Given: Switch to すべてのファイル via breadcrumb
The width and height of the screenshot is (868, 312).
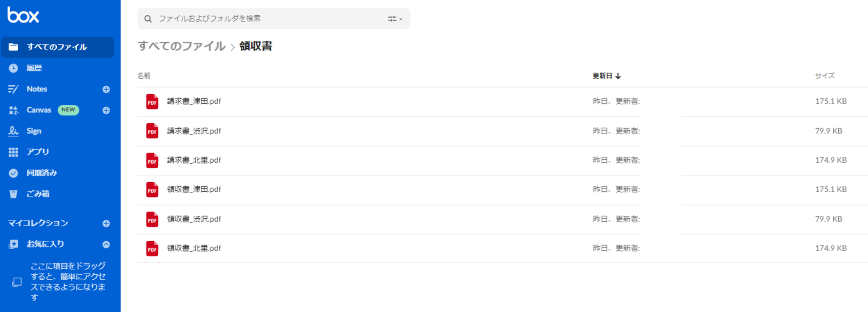Looking at the screenshot, I should (x=181, y=47).
